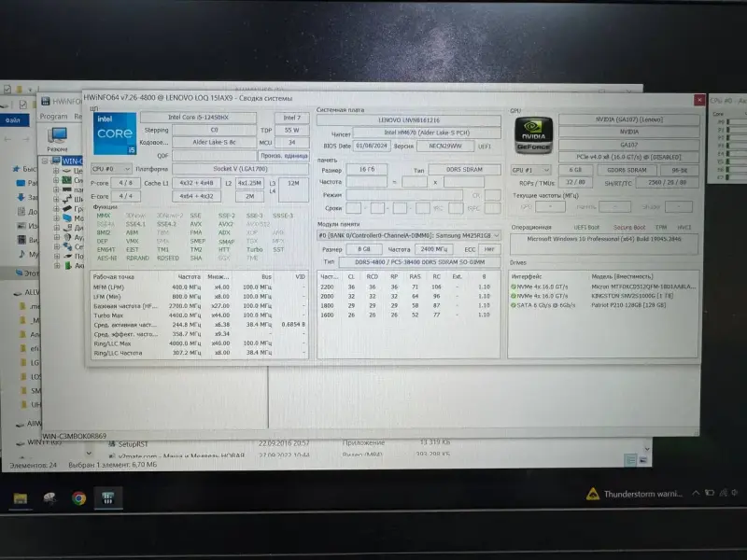The width and height of the screenshot is (747, 560).
Task: Click the Secure Boot label
Action: coord(628,228)
